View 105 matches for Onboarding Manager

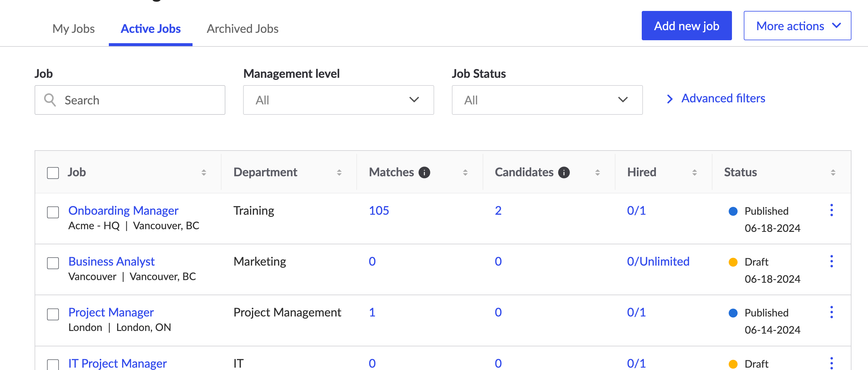coord(379,211)
